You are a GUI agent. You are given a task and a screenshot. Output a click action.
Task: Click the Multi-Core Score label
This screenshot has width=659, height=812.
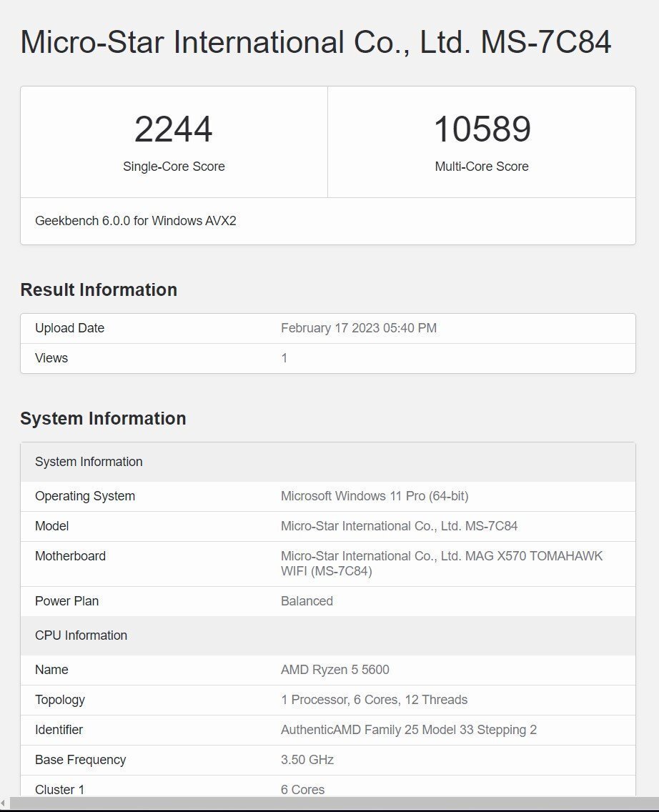(482, 167)
